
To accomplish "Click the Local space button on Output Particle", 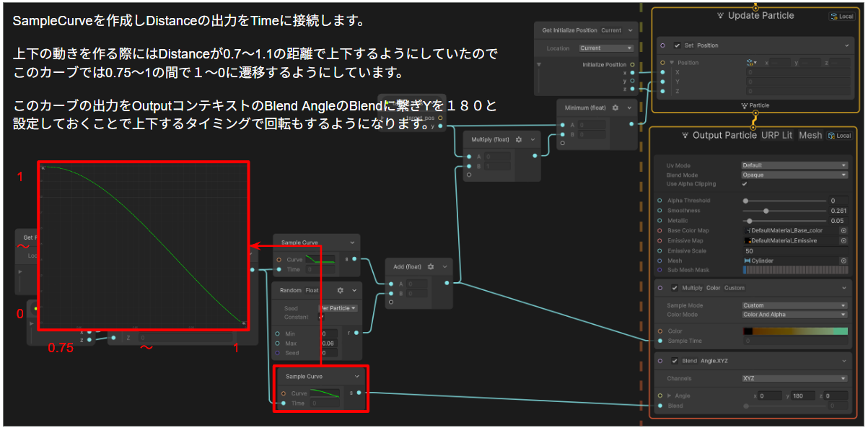I will (840, 136).
